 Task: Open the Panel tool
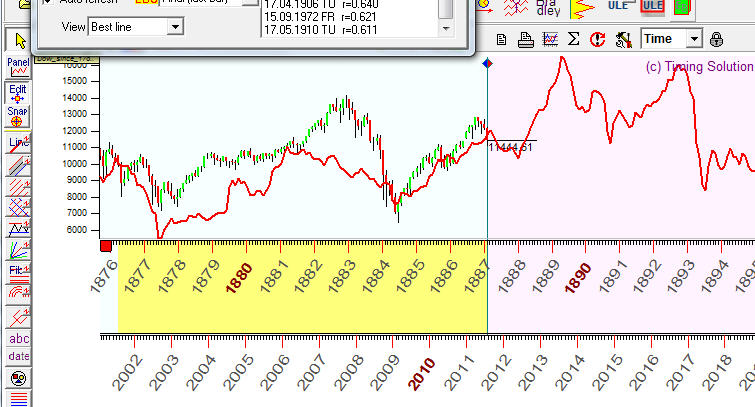coord(18,67)
